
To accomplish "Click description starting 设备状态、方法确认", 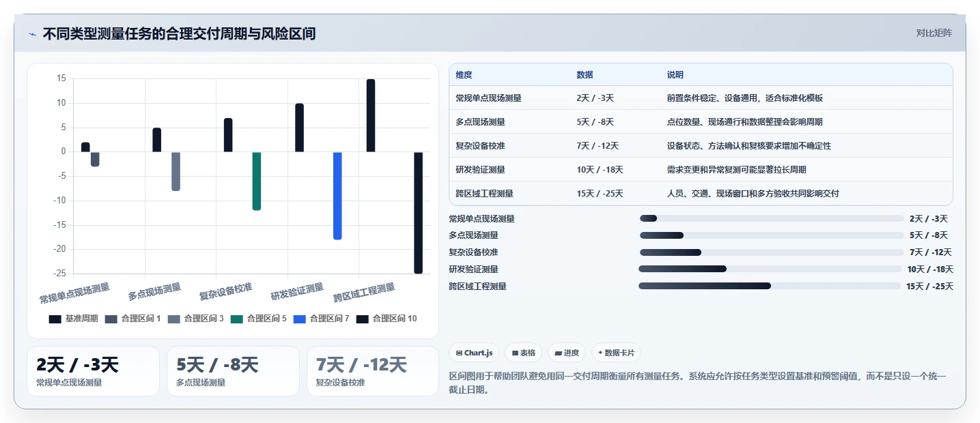I will [749, 146].
